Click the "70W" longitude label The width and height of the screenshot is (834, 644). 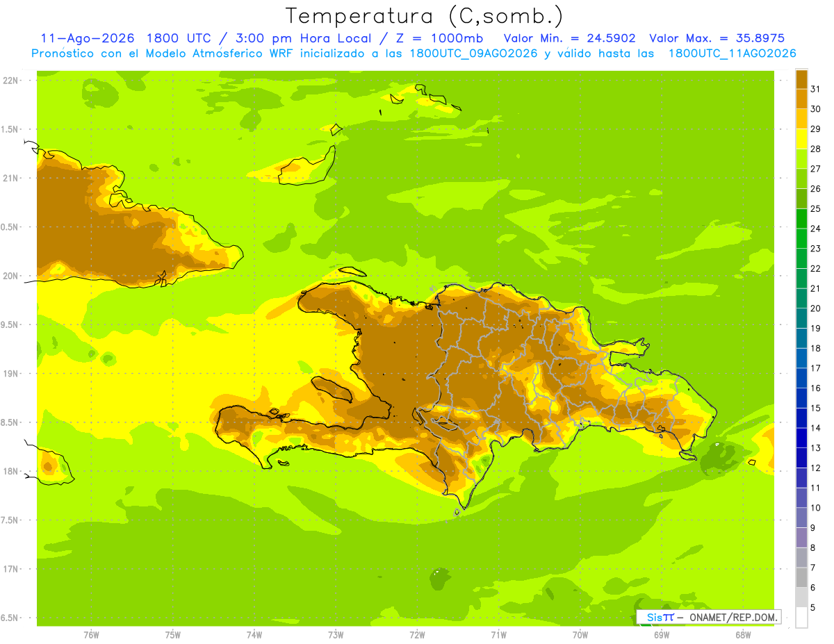(580, 634)
